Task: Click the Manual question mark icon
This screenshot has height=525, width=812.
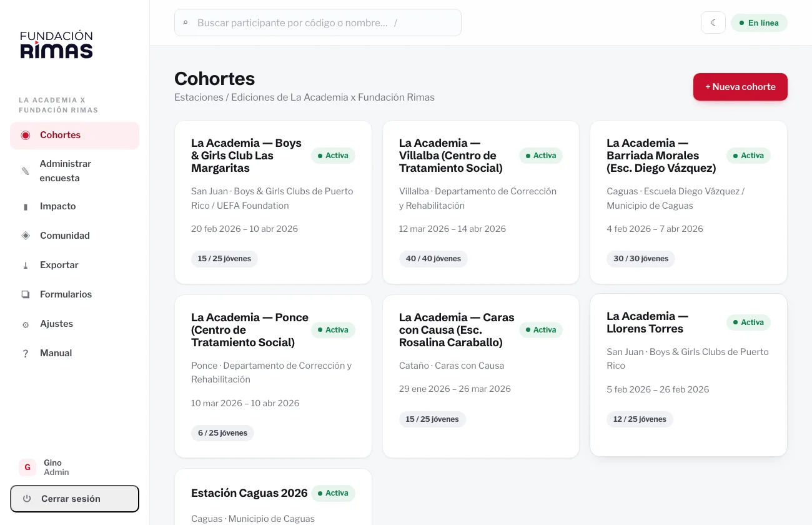Action: 26,354
